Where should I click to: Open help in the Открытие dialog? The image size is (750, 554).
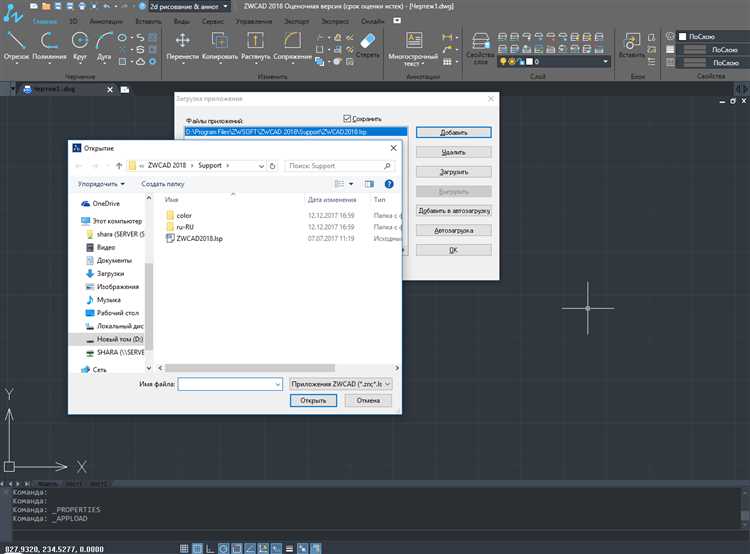[389, 184]
